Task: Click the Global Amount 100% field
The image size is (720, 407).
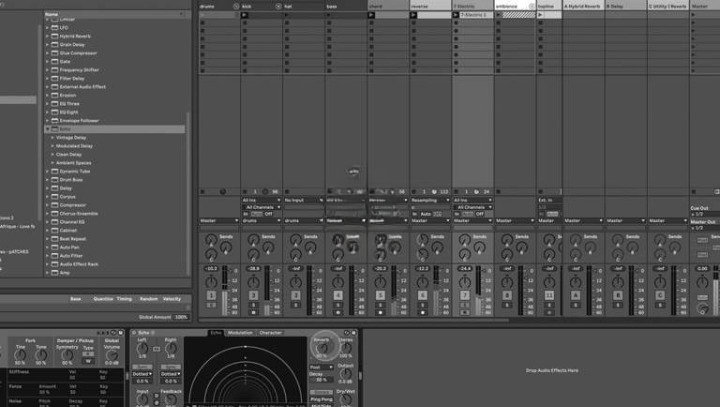Action: tap(181, 317)
